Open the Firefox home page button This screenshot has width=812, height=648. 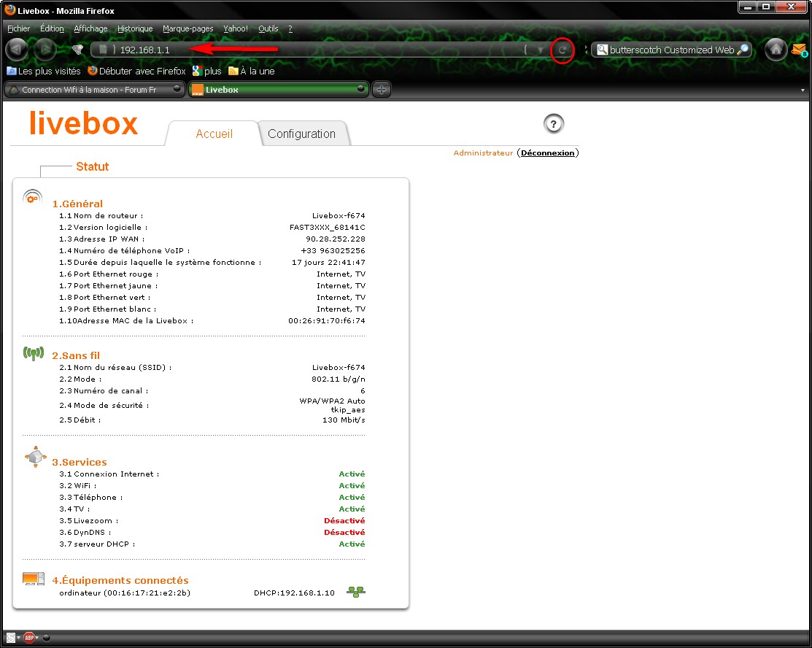pyautogui.click(x=776, y=50)
